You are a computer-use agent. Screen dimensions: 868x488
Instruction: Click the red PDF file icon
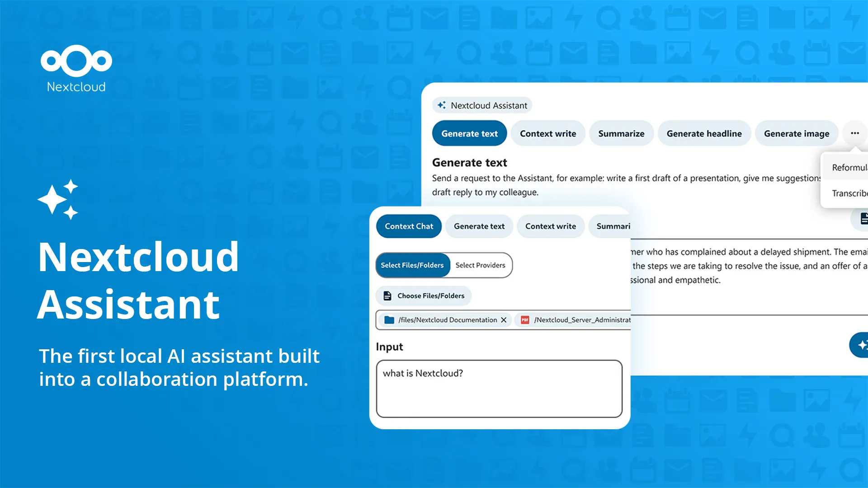[x=525, y=320]
